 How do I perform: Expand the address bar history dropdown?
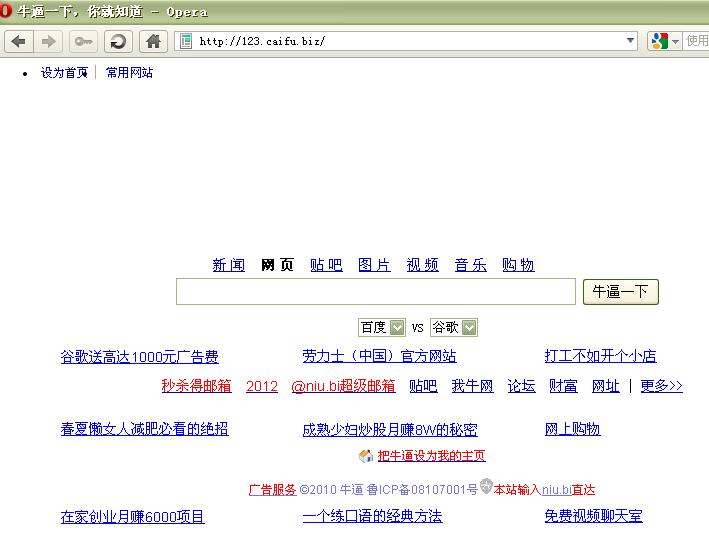(630, 41)
